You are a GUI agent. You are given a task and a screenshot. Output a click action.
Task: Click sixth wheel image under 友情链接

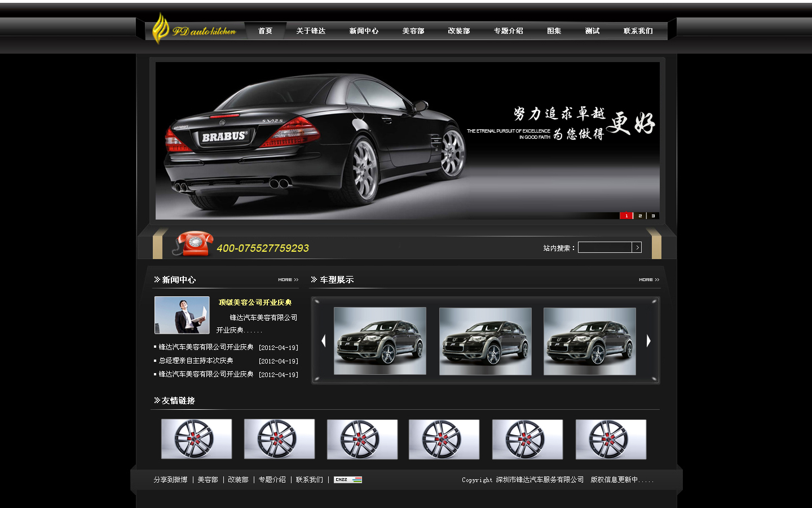click(611, 439)
